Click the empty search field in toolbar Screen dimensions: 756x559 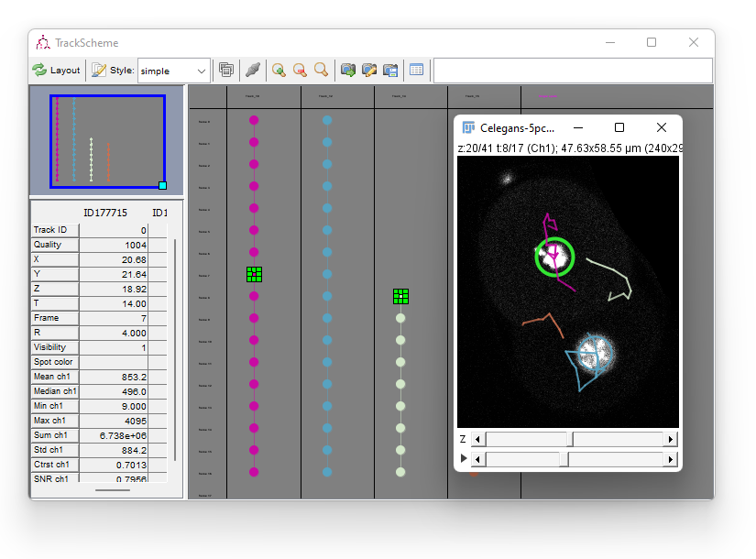click(x=574, y=71)
